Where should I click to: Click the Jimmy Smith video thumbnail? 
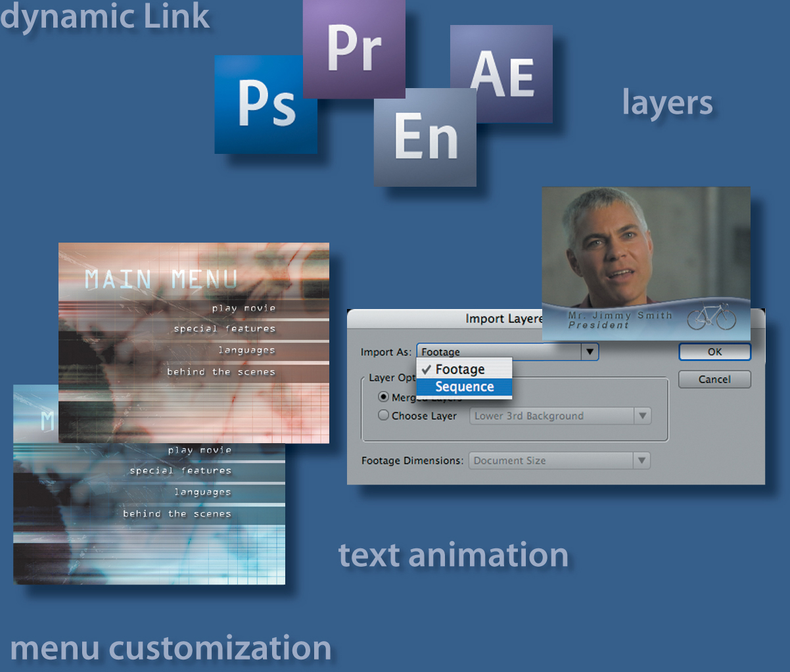[645, 250]
